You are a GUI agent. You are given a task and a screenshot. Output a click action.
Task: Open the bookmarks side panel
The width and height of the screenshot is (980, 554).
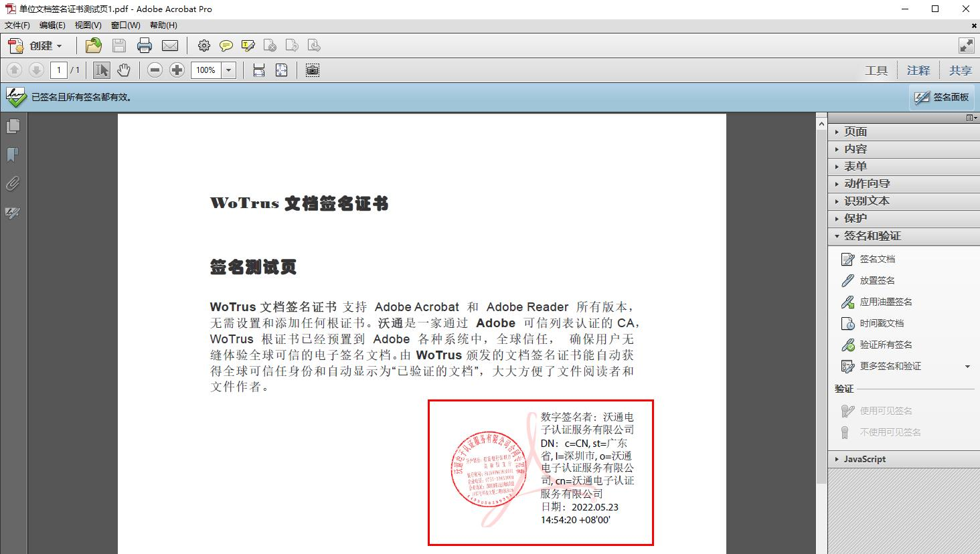click(x=13, y=155)
